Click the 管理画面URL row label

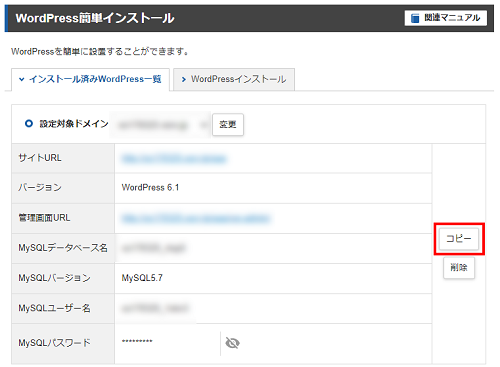44,218
